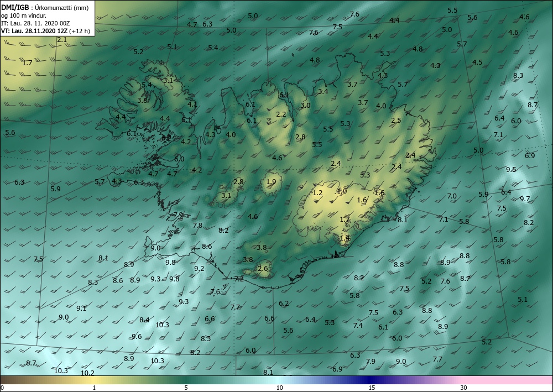Click the 9.2 value off the southwest coast

(x=199, y=268)
